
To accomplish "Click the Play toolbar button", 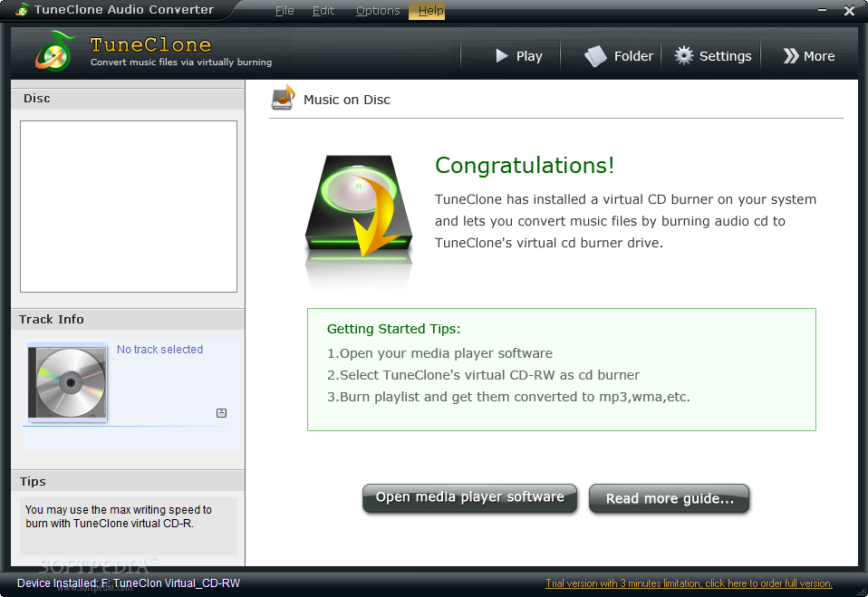I will pos(518,56).
